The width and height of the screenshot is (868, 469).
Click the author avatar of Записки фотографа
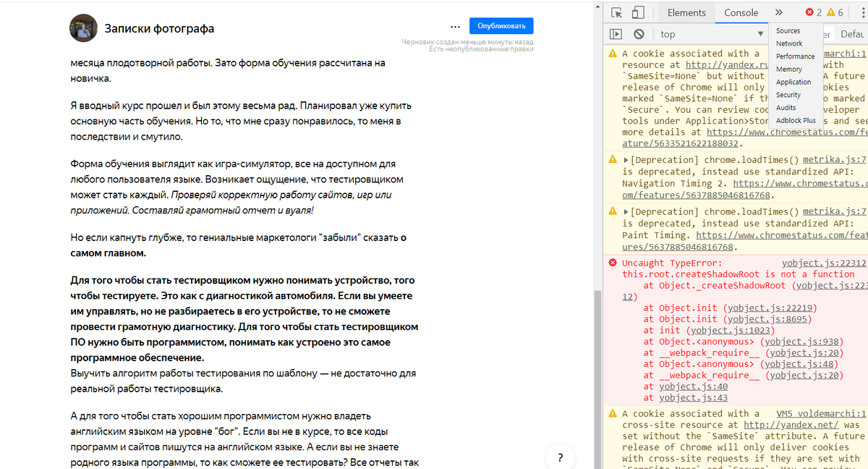click(83, 28)
